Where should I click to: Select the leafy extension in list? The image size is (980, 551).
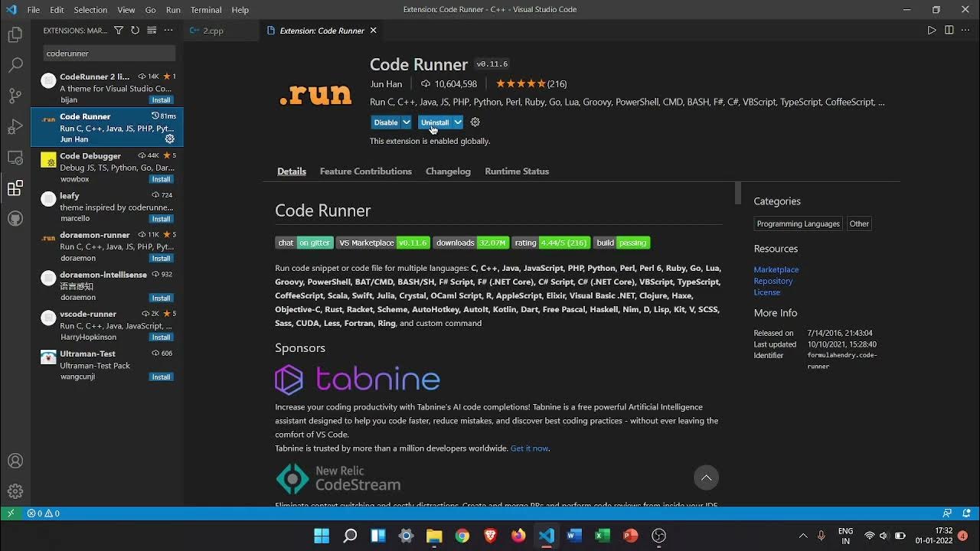click(107, 207)
